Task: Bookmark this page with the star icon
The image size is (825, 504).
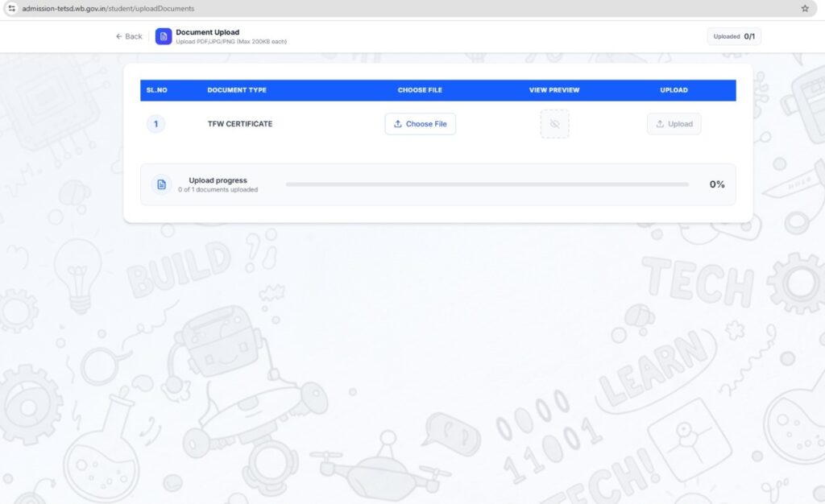Action: pyautogui.click(x=805, y=8)
